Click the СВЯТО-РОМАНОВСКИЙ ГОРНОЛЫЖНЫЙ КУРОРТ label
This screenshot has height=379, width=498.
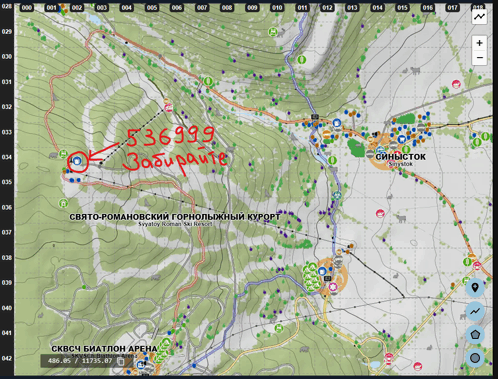(175, 217)
